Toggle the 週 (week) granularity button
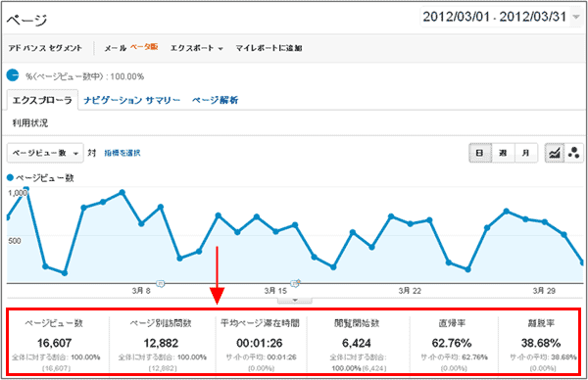The width and height of the screenshot is (588, 380). click(503, 153)
